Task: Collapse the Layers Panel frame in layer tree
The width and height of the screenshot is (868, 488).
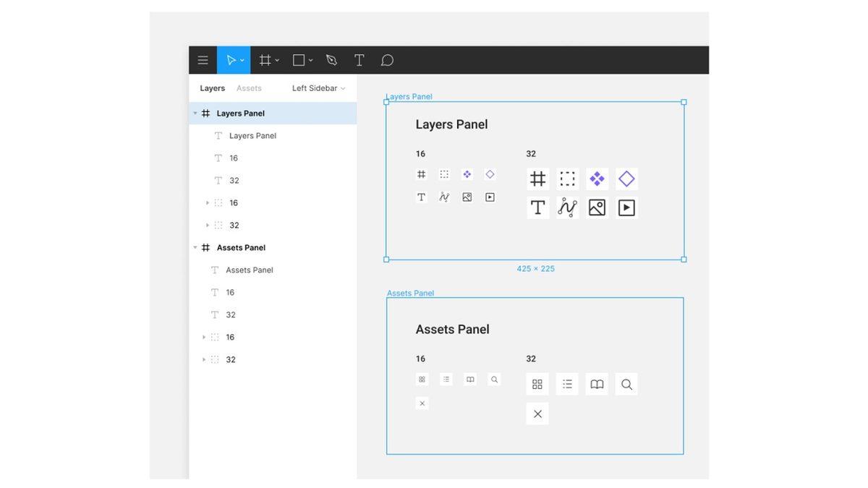Action: tap(195, 114)
